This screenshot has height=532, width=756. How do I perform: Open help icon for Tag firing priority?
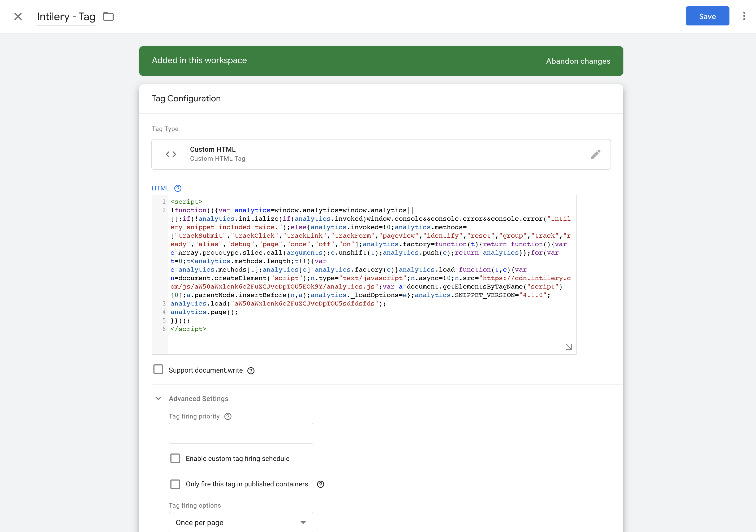click(x=228, y=417)
